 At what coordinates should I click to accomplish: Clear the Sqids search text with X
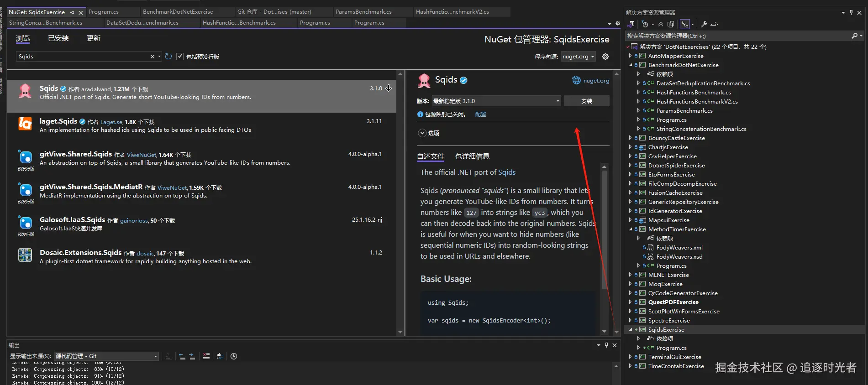click(153, 57)
